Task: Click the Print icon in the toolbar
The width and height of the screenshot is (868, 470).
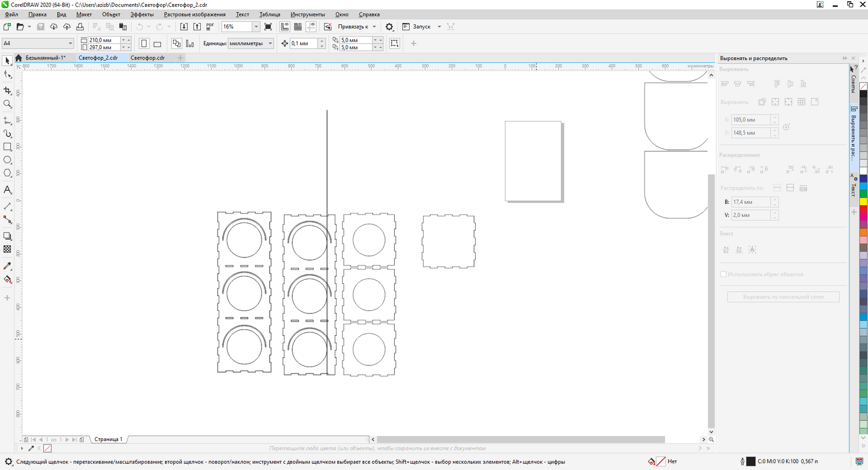Action: (x=80, y=27)
